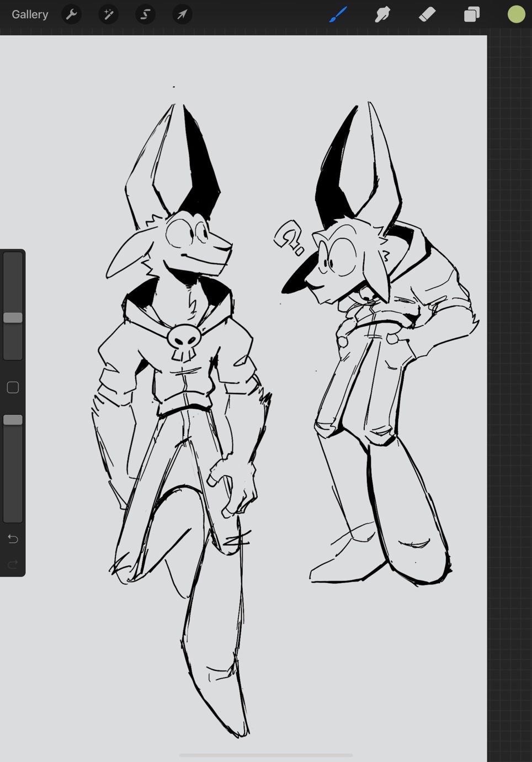Open the Layers panel
Image resolution: width=532 pixels, height=762 pixels.
pyautogui.click(x=472, y=14)
